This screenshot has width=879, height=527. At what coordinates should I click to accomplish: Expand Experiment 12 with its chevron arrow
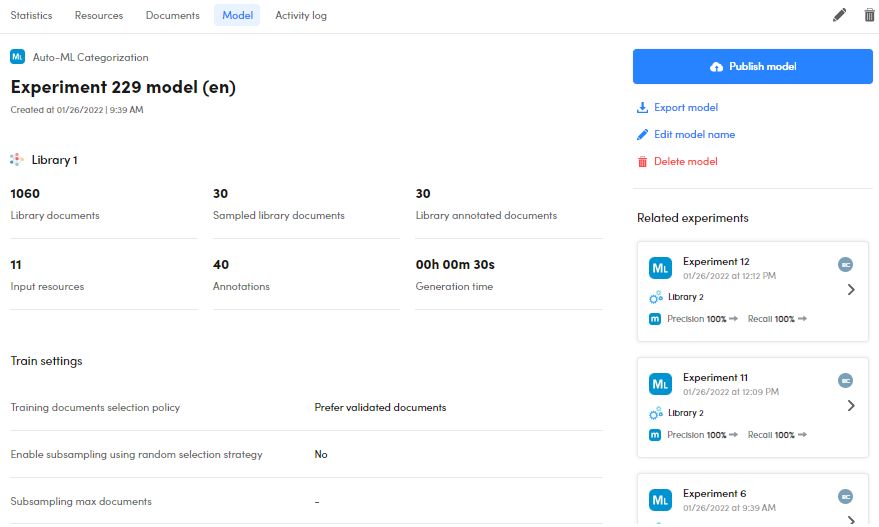tap(851, 290)
